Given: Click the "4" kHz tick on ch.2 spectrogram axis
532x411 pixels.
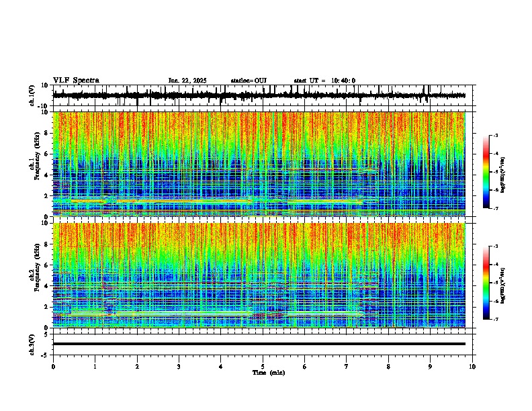Looking at the screenshot, I should point(47,286).
